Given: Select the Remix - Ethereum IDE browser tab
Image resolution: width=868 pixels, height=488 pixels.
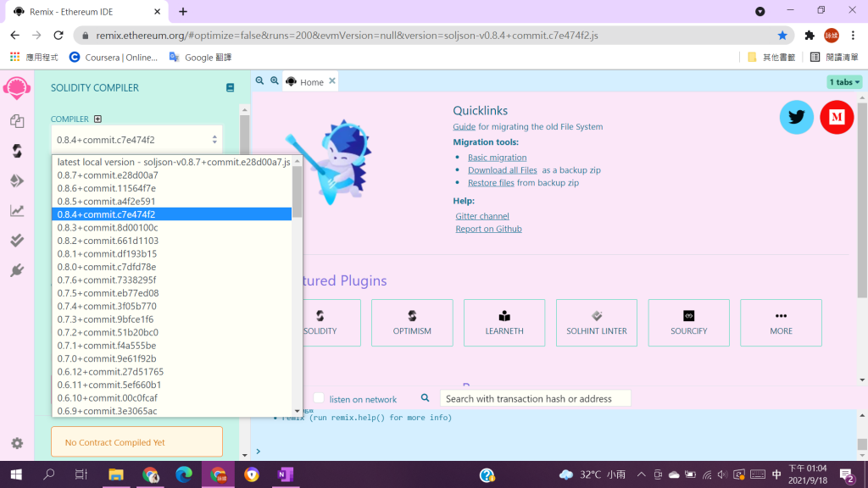Looking at the screenshot, I should tap(86, 12).
